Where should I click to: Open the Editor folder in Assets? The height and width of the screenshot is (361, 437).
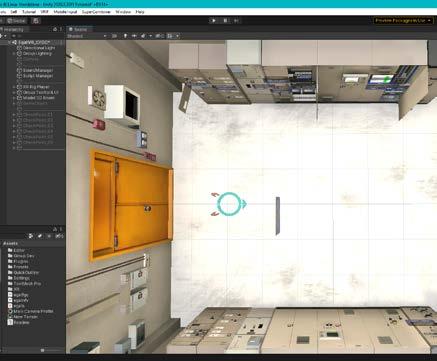pos(19,250)
